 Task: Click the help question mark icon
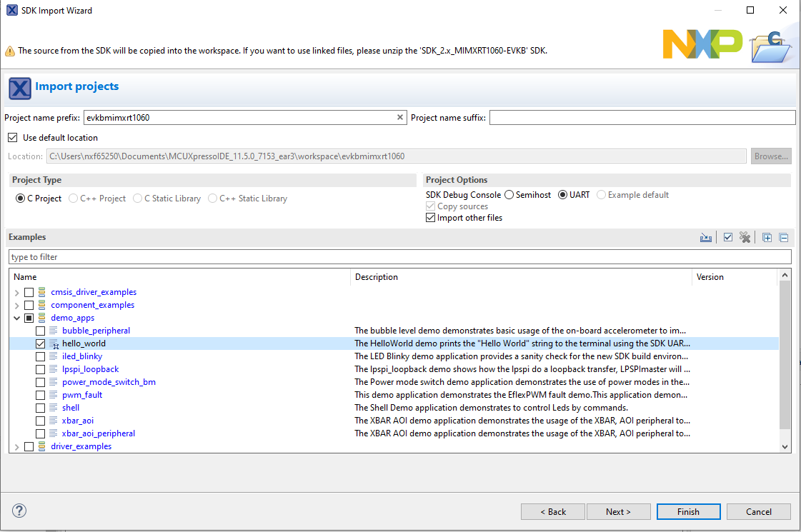(19, 511)
